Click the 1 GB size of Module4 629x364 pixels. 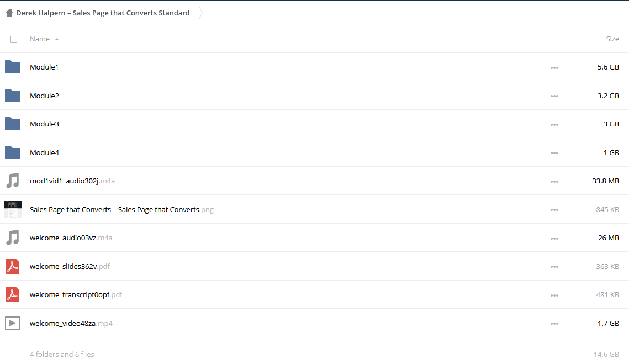(x=611, y=152)
